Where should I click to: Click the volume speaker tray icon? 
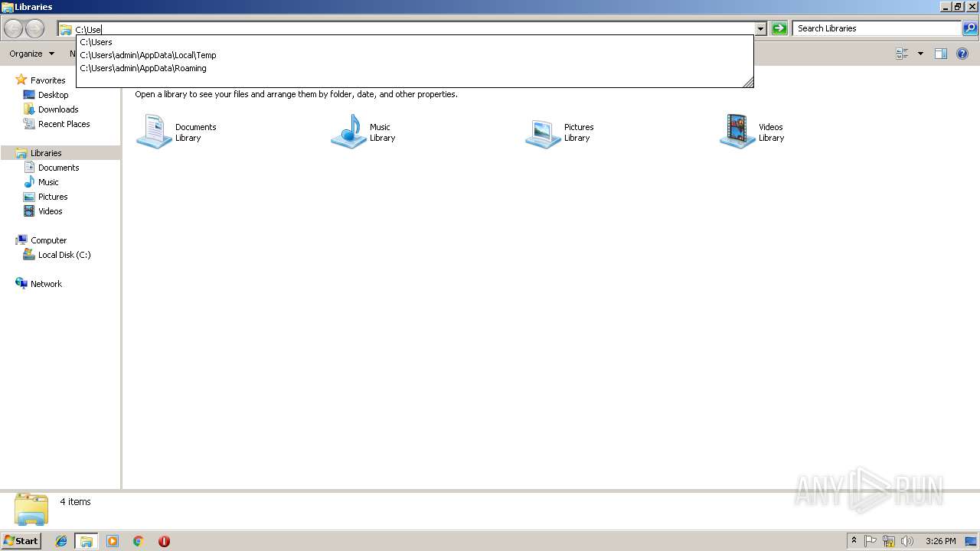click(907, 541)
